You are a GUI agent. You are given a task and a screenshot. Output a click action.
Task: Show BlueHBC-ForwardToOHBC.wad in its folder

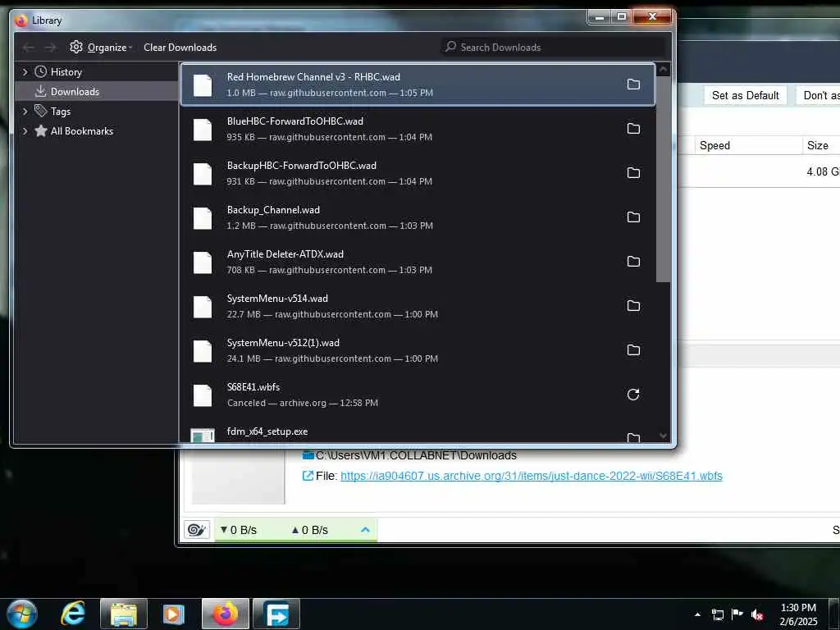coord(633,129)
